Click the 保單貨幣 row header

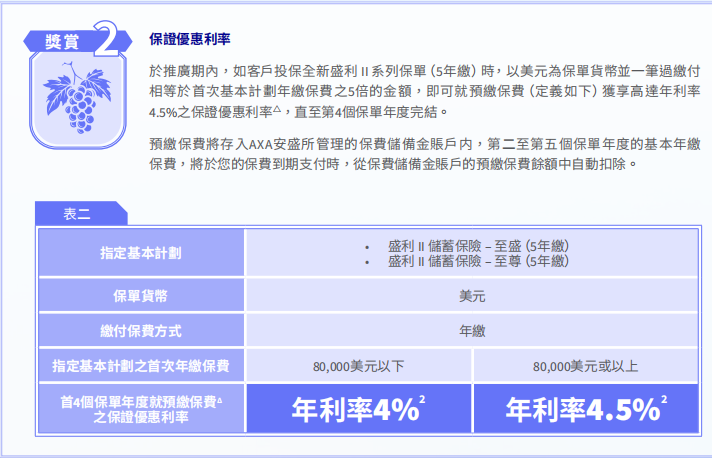click(x=141, y=297)
